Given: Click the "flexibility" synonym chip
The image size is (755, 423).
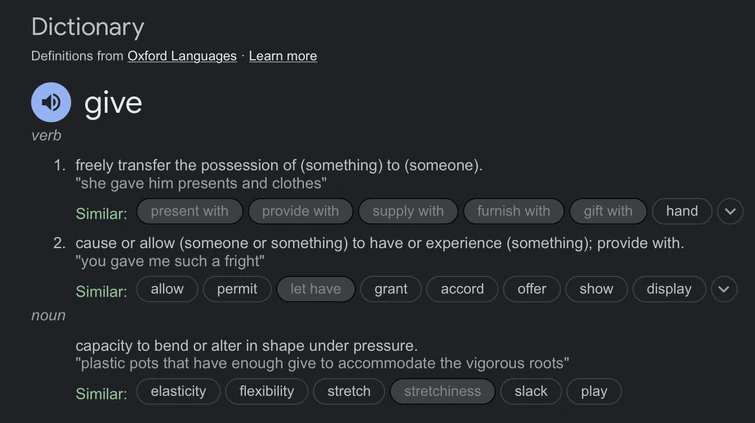Looking at the screenshot, I should tap(267, 391).
